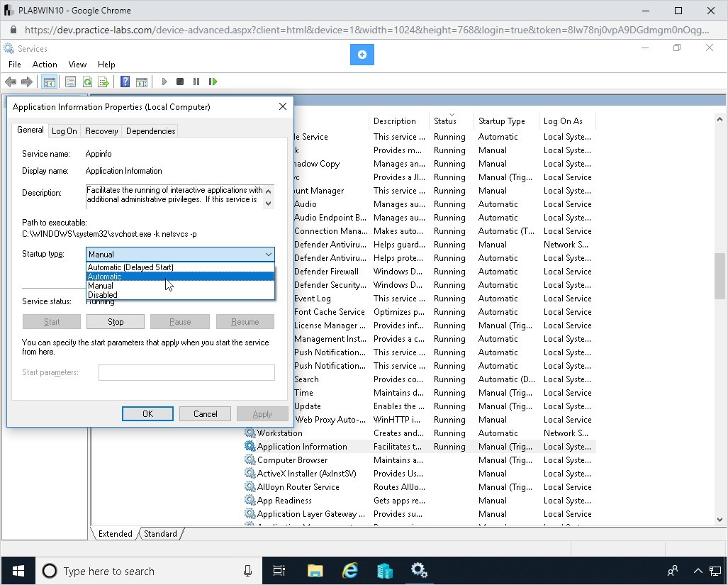Choose Automatic (Delayed Start) startup type

tap(180, 267)
